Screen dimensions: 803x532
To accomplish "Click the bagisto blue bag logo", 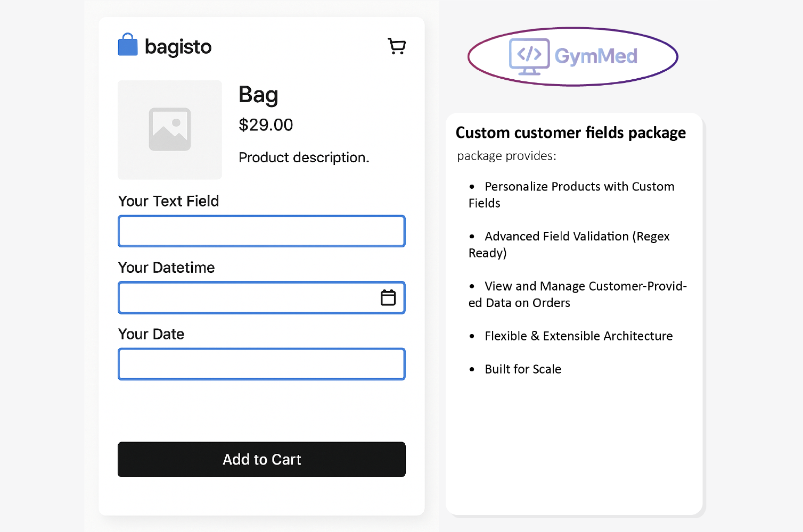I will click(128, 45).
